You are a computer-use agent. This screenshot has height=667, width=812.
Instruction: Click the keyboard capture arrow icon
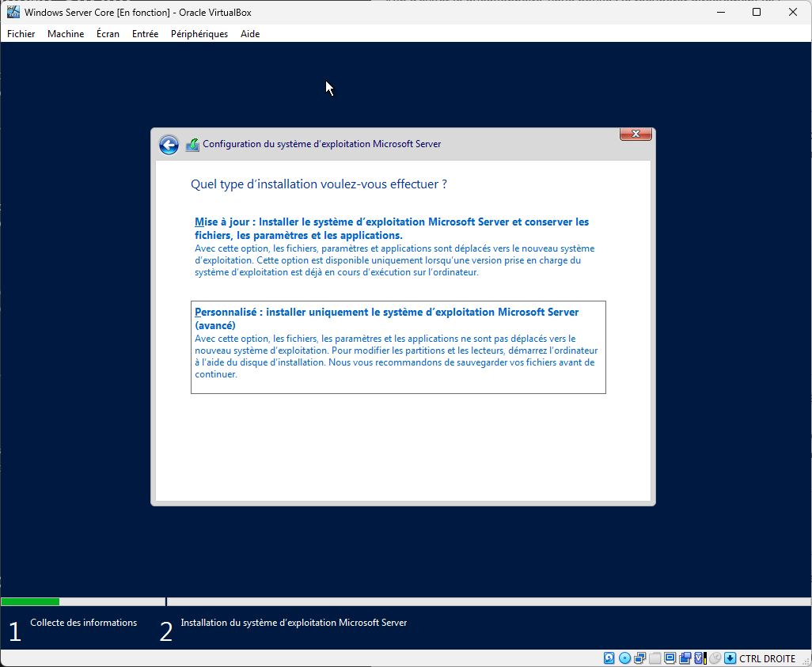click(x=730, y=658)
